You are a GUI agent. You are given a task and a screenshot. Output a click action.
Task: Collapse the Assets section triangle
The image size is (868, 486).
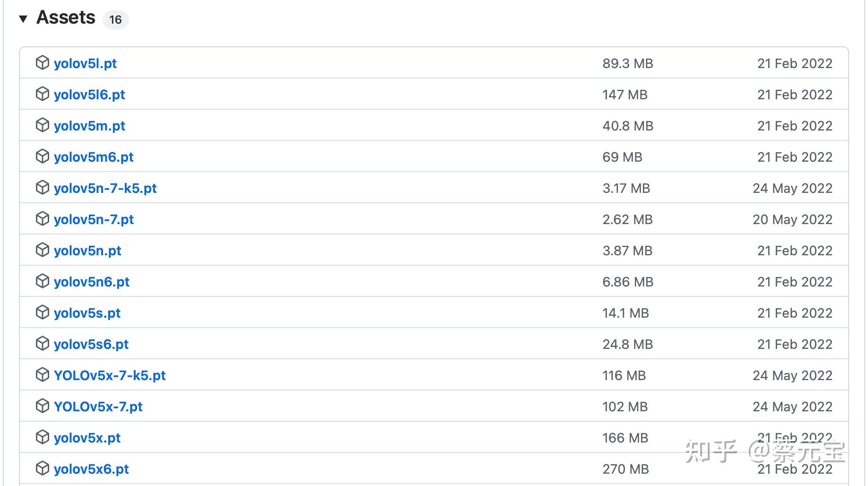tap(23, 19)
